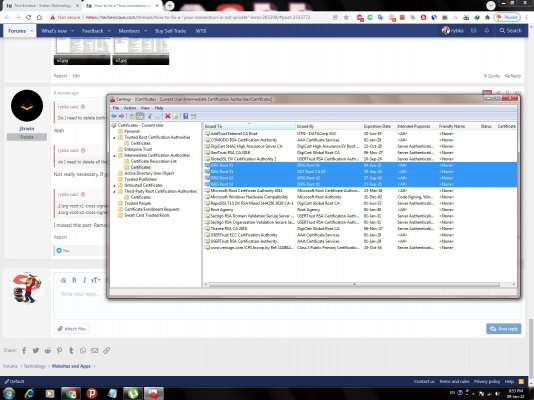Select Enterprise Trust folder in tree

[x=138, y=149]
